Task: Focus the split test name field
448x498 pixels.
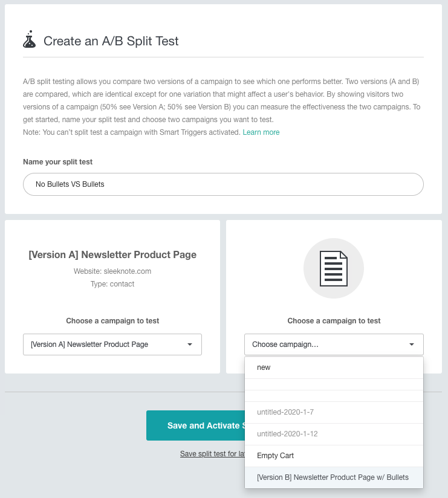Action: click(x=223, y=184)
